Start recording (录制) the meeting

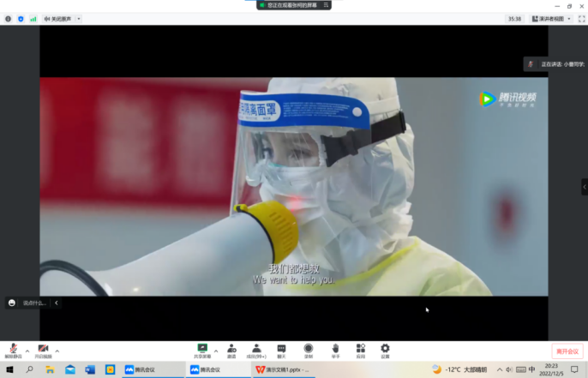309,351
